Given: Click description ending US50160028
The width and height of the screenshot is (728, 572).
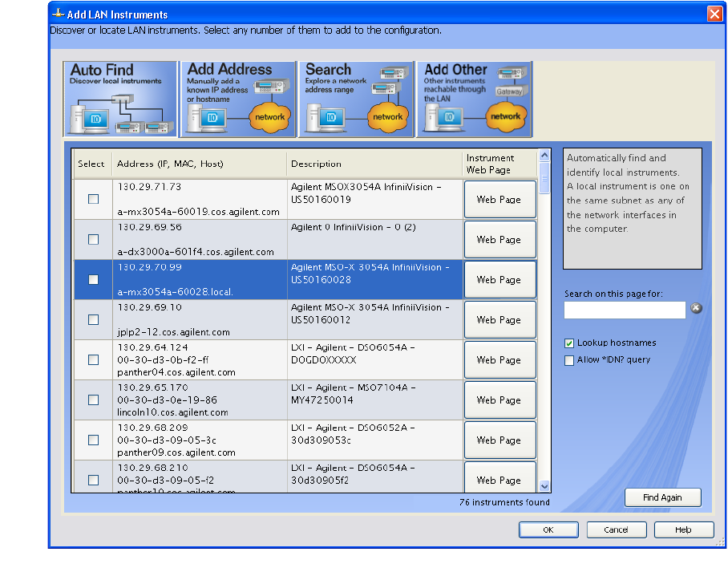Looking at the screenshot, I should click(370, 274).
